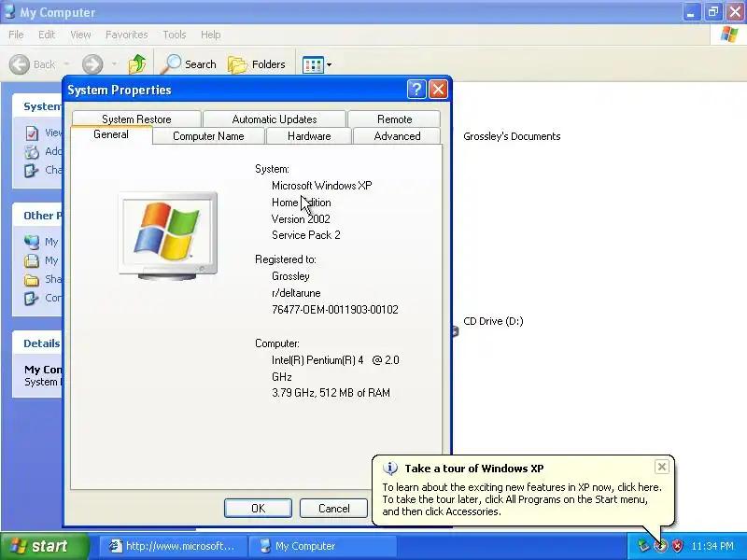
Task: Click the Control Panel sidebar icon
Action: tap(32, 298)
